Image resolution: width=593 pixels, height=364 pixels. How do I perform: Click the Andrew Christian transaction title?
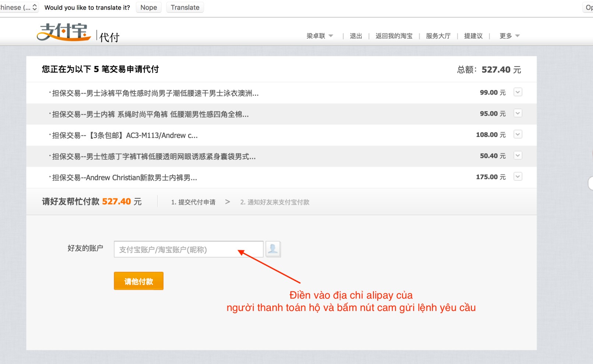pyautogui.click(x=124, y=178)
